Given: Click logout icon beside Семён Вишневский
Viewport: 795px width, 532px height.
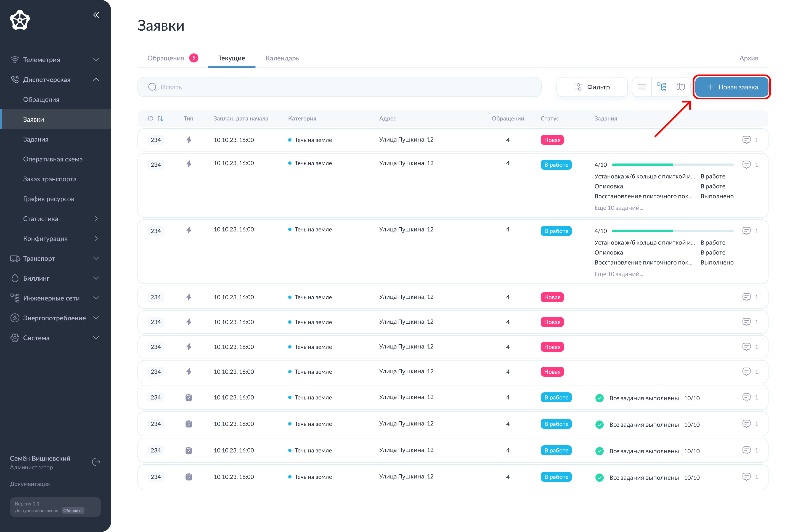Looking at the screenshot, I should click(x=96, y=462).
